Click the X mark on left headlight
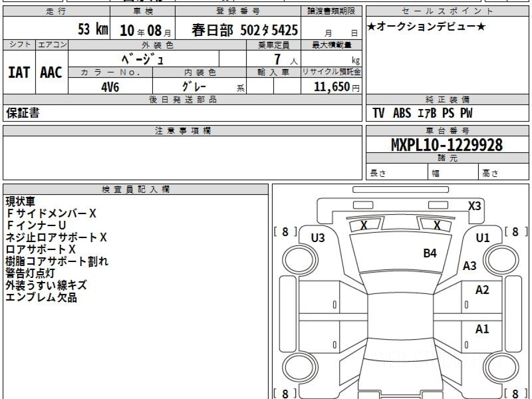 (364, 226)
